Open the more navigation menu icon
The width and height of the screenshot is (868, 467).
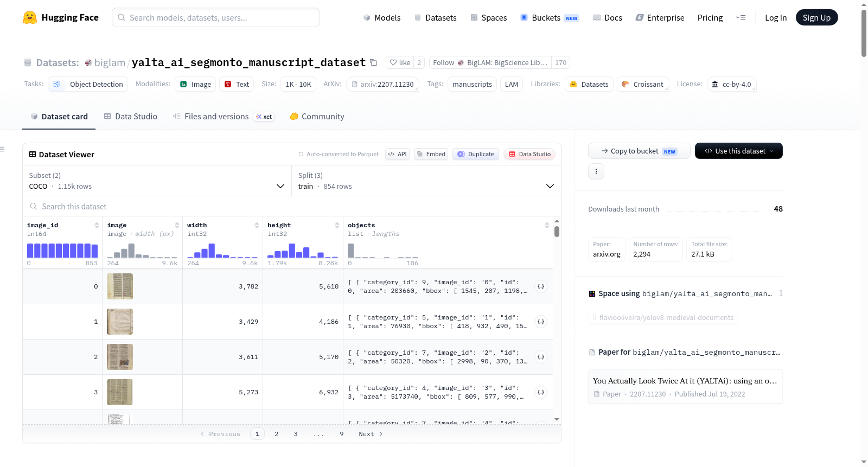(x=741, y=17)
